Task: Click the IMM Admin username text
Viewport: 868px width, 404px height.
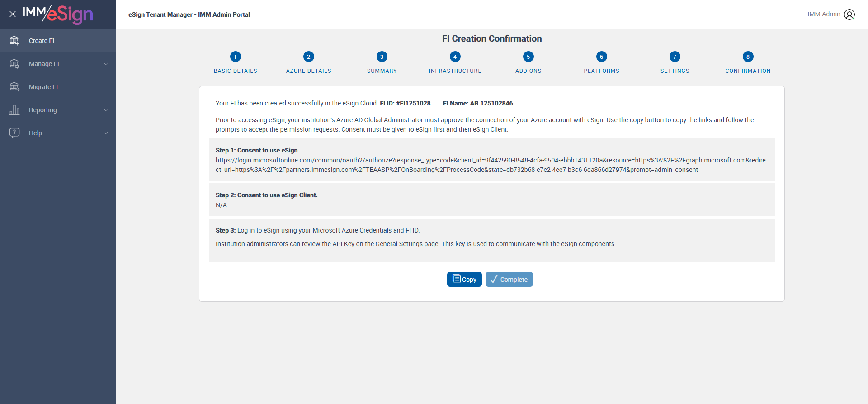Action: 824,14
